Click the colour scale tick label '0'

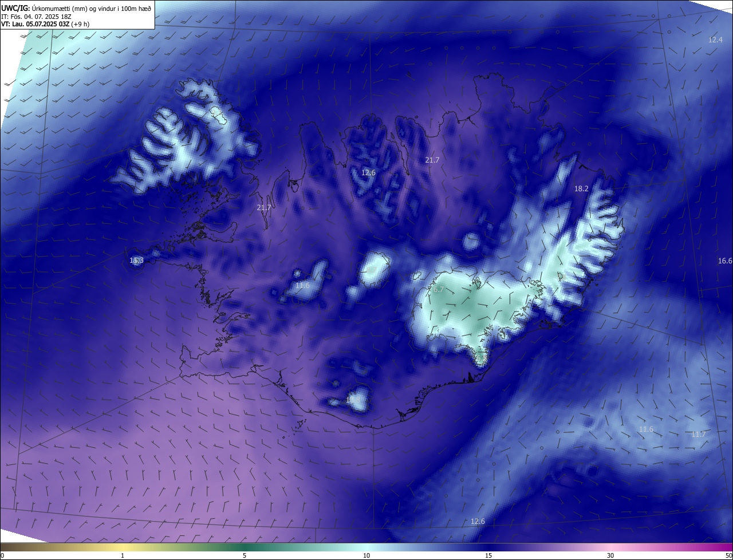pos(2,555)
